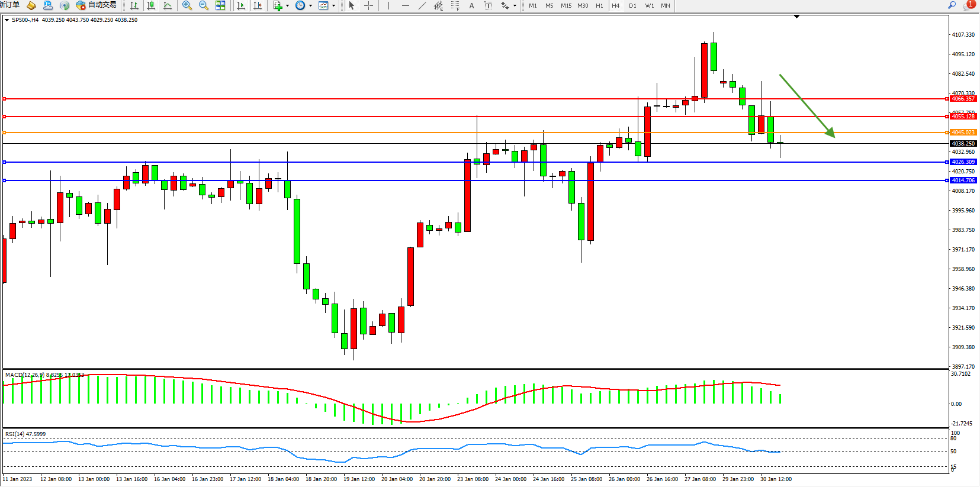Choose the Fibonacci retracement tool
This screenshot has height=487, width=980.
(x=455, y=5)
